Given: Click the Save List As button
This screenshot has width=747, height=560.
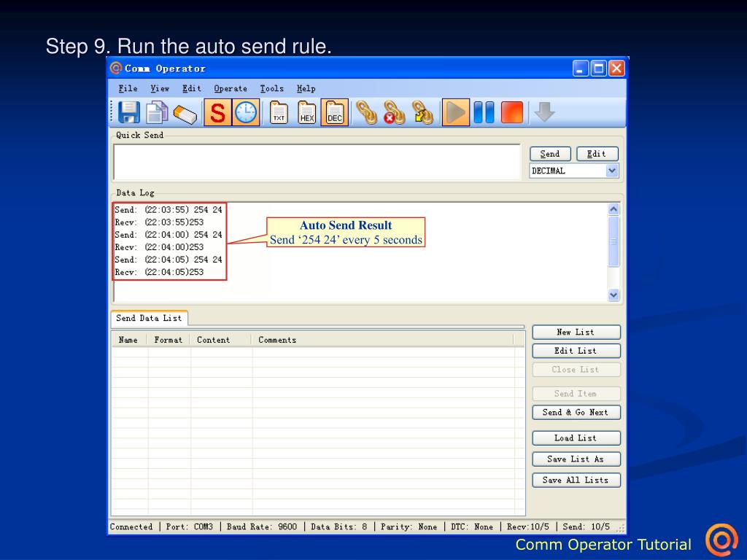Looking at the screenshot, I should [x=576, y=459].
